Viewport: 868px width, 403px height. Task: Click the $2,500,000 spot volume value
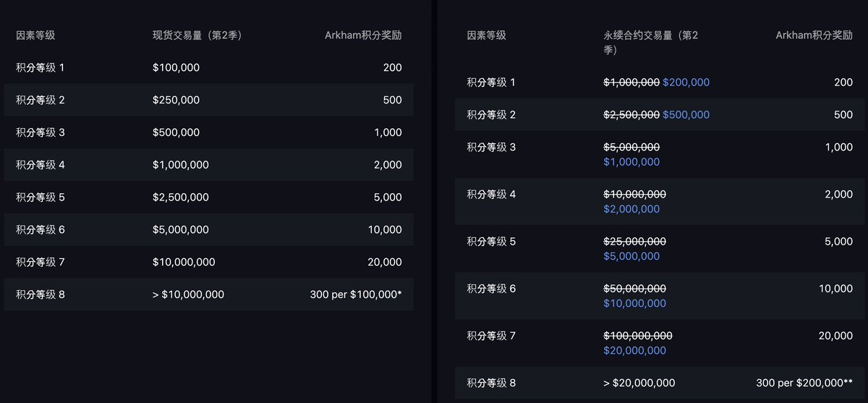point(181,198)
